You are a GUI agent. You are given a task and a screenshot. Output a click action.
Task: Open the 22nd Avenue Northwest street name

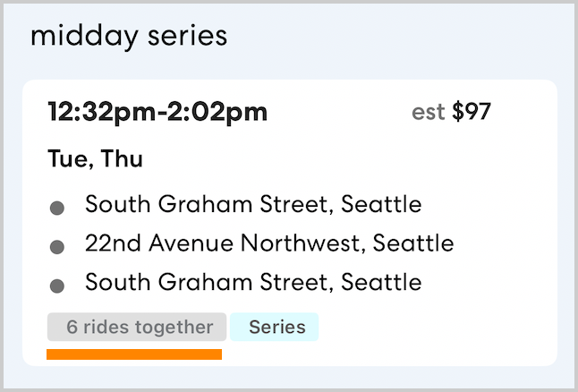[225, 243]
